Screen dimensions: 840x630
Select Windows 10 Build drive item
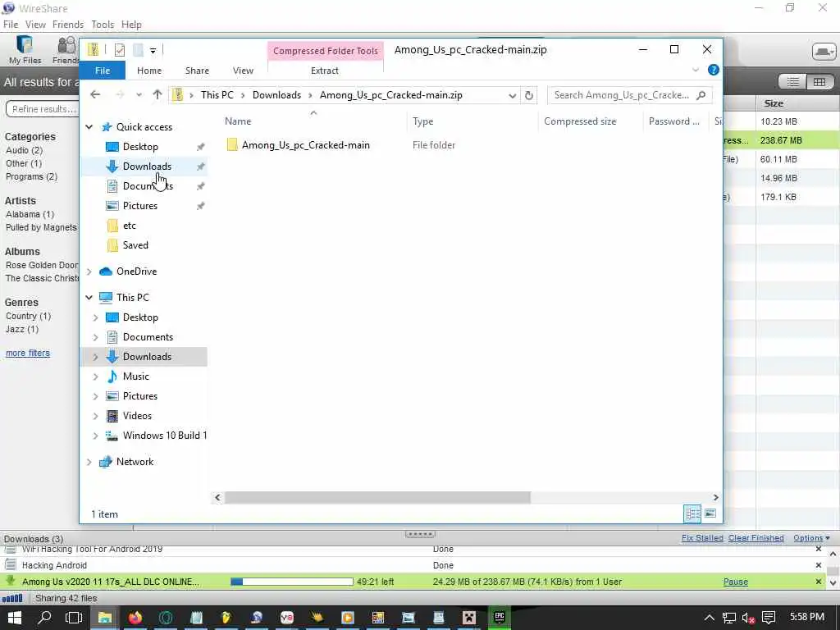[x=164, y=436]
